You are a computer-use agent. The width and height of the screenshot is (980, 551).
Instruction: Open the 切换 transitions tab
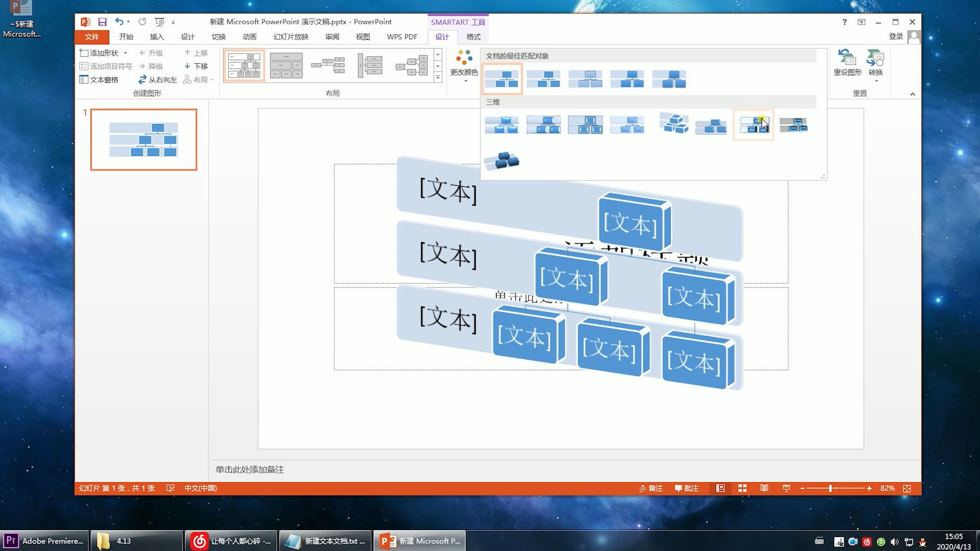tap(218, 37)
